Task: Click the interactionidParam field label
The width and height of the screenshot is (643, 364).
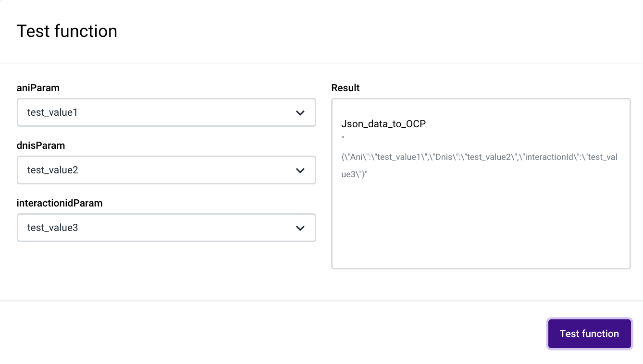Action: click(x=60, y=203)
